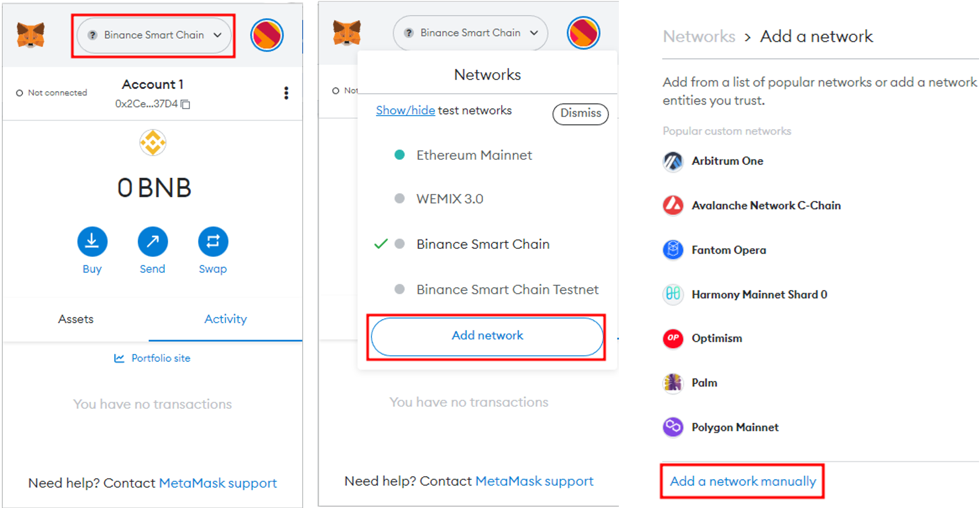Viewport: 980px width, 508px height.
Task: Switch to the Assets tab
Action: [76, 319]
